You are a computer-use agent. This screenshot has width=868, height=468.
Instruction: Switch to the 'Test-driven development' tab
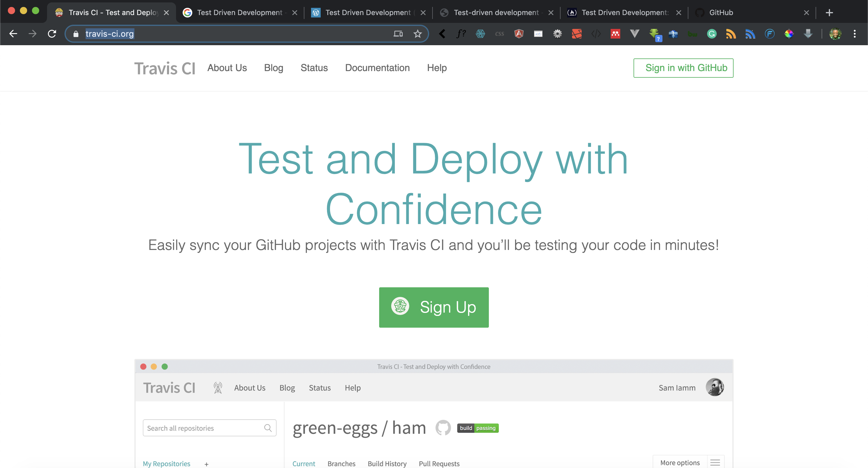pyautogui.click(x=496, y=12)
